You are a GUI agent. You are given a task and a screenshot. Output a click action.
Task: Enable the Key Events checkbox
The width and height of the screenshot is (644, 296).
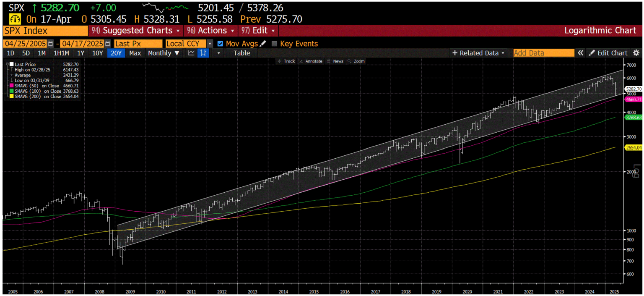(x=274, y=43)
